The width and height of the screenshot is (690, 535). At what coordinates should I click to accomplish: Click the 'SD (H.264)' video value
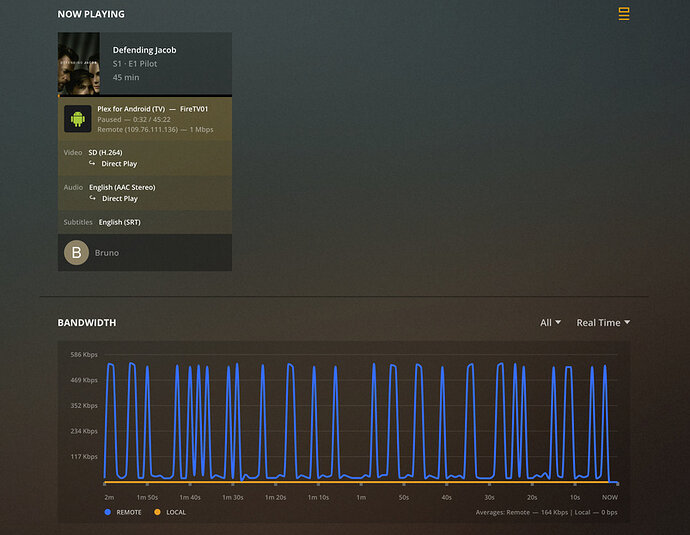[x=105, y=153]
